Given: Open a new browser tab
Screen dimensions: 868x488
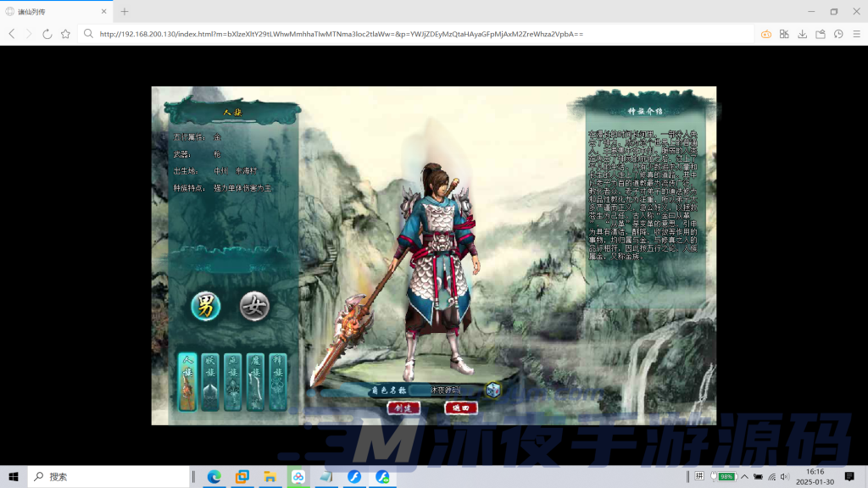Looking at the screenshot, I should click(125, 12).
